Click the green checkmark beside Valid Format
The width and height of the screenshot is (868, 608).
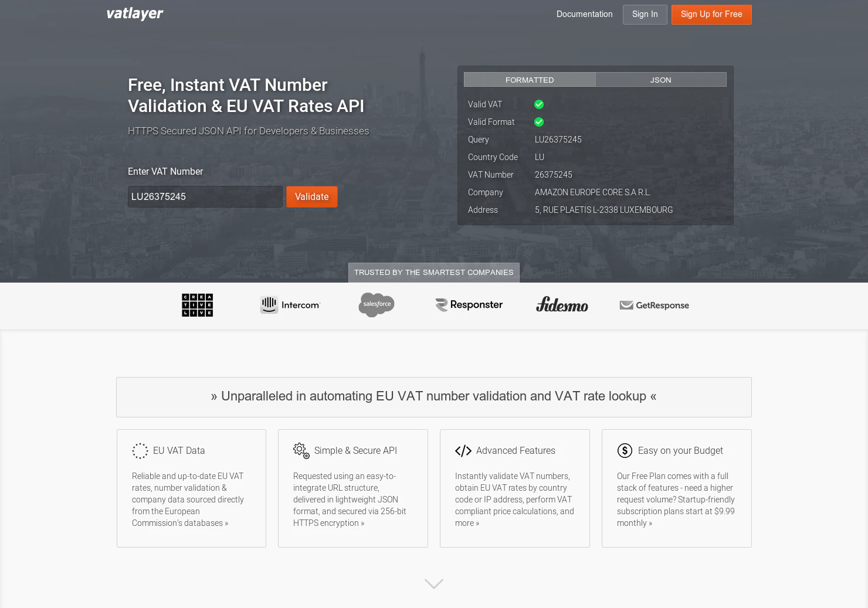pos(538,122)
